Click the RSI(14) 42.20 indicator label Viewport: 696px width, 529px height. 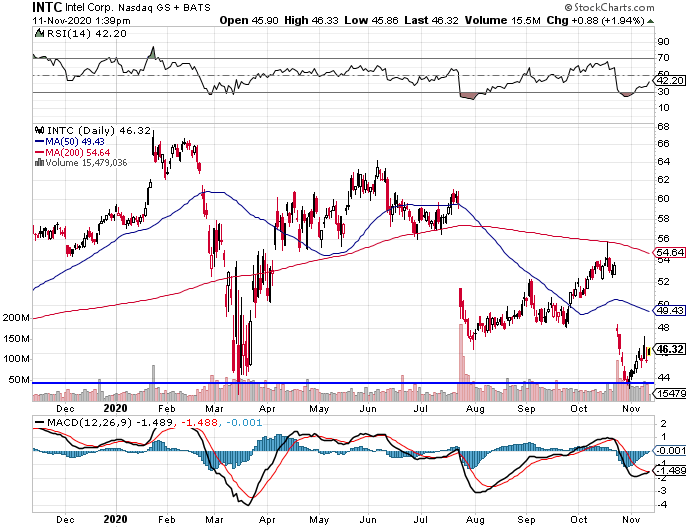[x=87, y=34]
